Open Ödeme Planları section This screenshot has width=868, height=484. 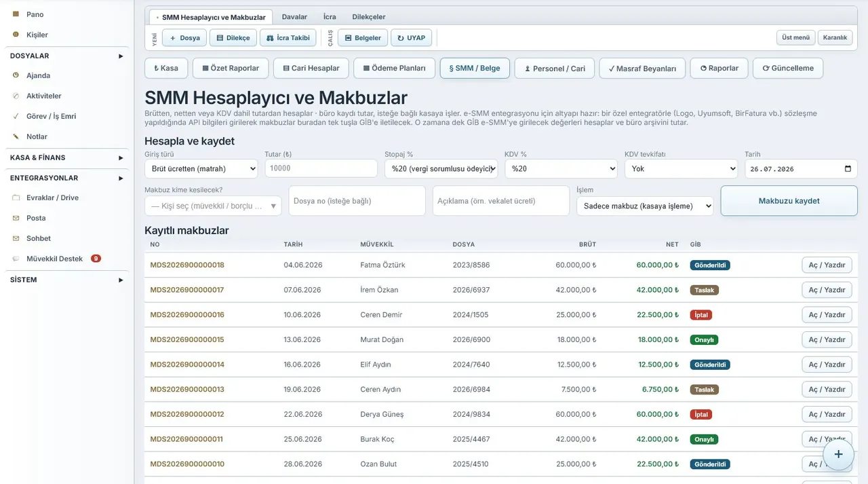click(x=395, y=68)
